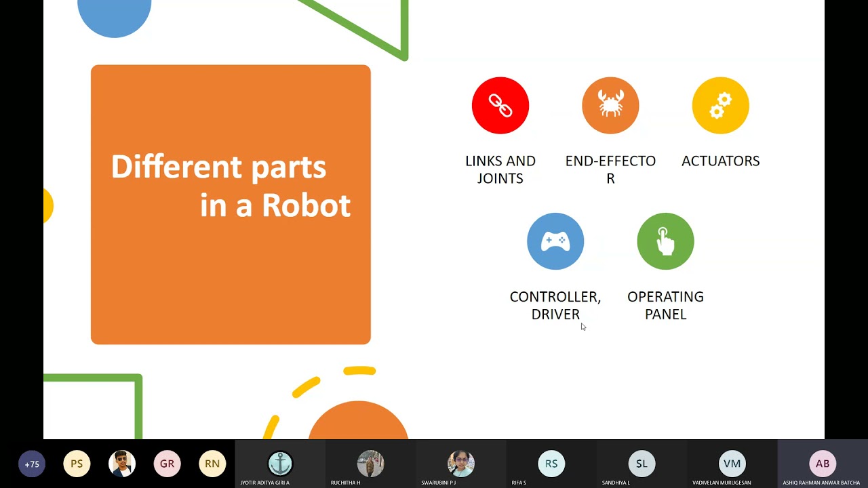Click the CONTROLLER, DRIVER label
The width and height of the screenshot is (868, 488).
555,306
